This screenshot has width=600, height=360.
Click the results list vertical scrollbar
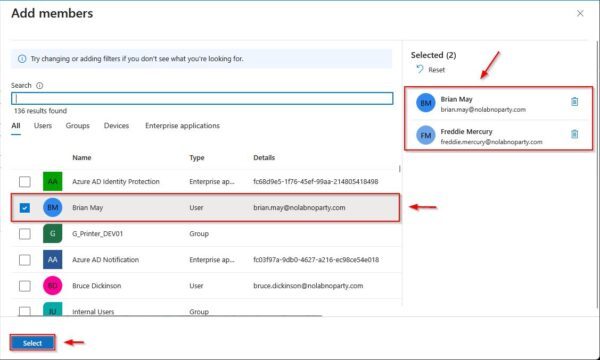[x=399, y=169]
